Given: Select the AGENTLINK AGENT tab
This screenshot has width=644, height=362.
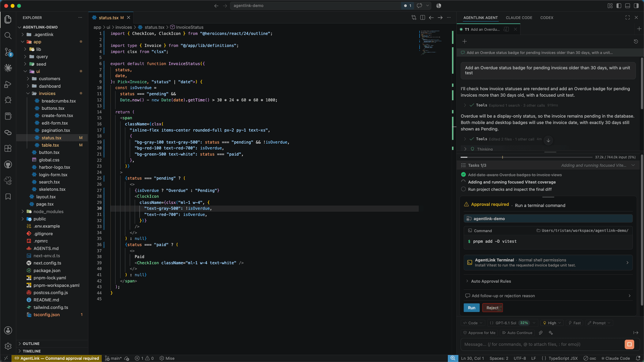Looking at the screenshot, I should tap(480, 18).
